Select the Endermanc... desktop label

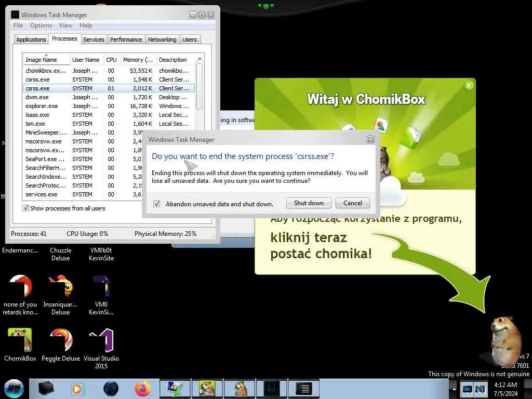coord(20,250)
